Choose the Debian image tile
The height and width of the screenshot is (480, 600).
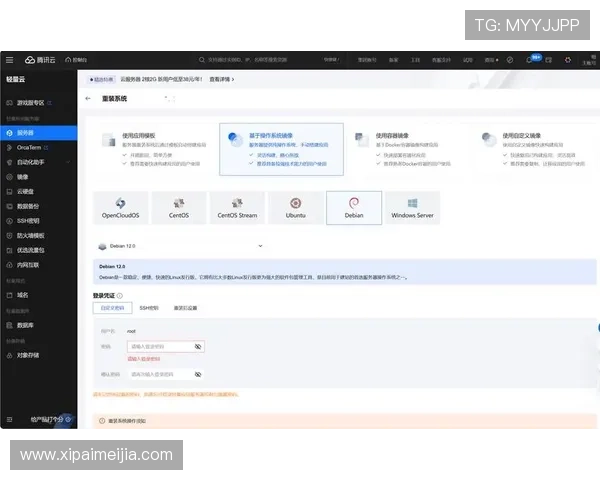354,208
